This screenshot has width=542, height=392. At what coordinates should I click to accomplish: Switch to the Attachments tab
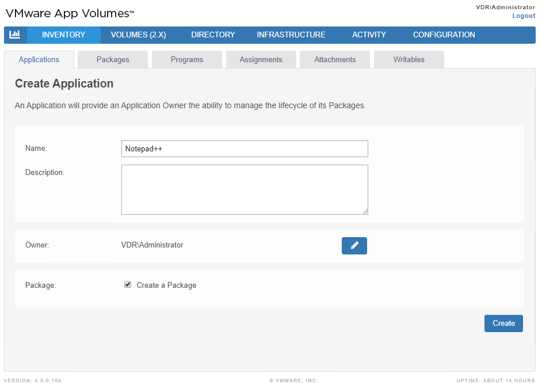tap(335, 59)
